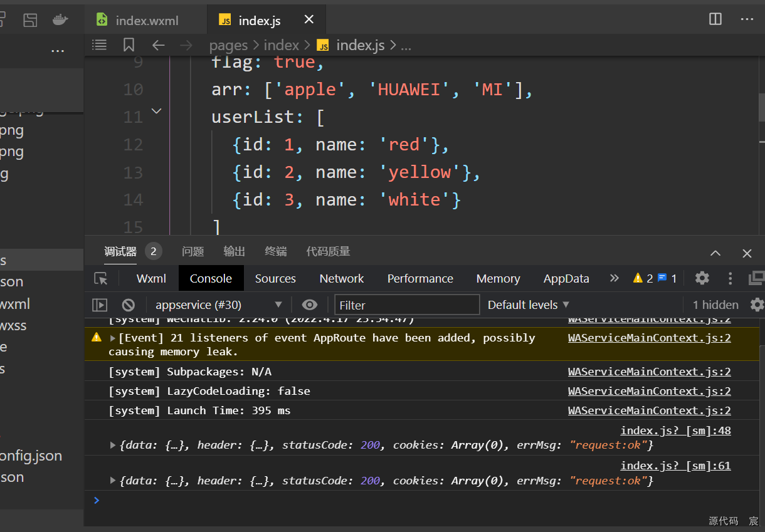
Task: Switch to the AppData devtools tab
Action: [566, 278]
